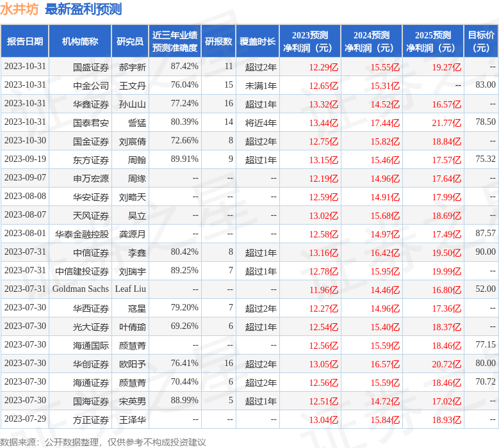Click target price 70.72
Viewport: 499px width, 448px height.
[x=486, y=381]
